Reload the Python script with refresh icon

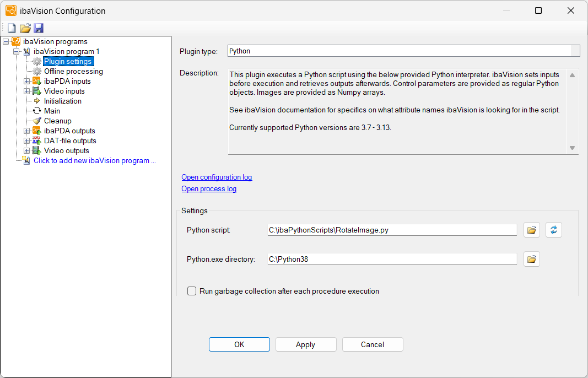pyautogui.click(x=553, y=230)
